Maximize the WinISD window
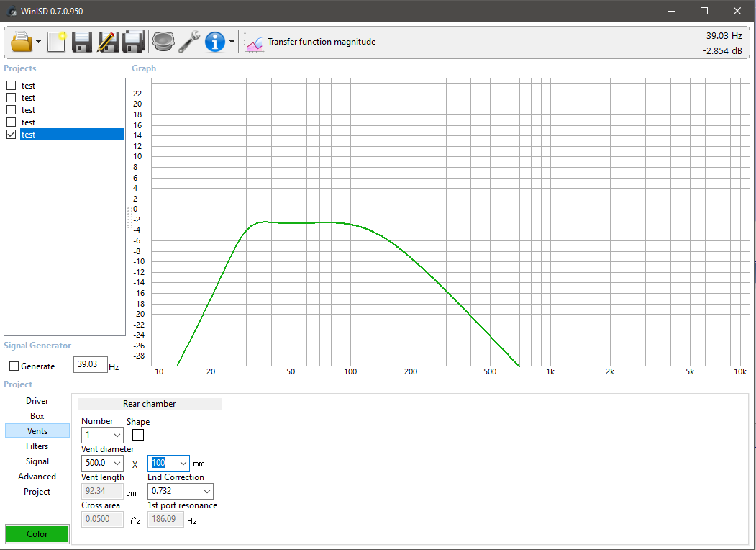Image resolution: width=756 pixels, height=550 pixels. coord(704,11)
